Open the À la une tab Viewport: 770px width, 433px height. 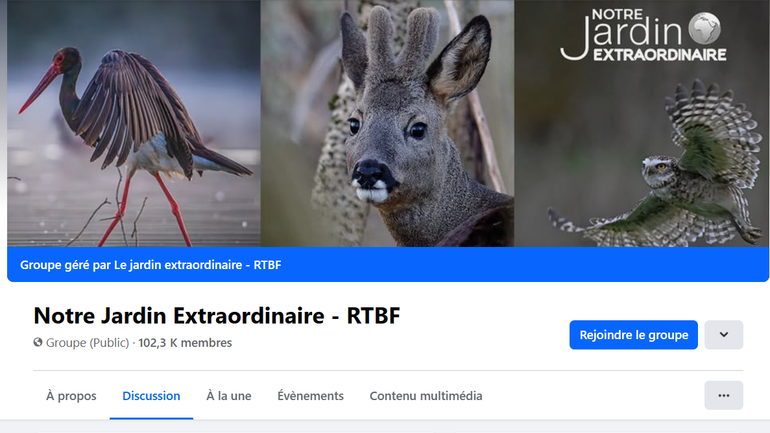coord(229,396)
